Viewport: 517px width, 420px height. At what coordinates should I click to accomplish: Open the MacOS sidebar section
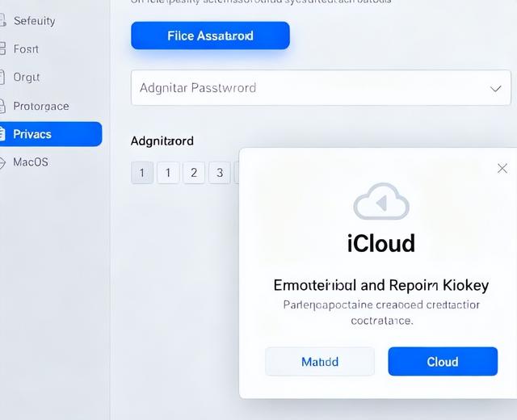(x=31, y=162)
